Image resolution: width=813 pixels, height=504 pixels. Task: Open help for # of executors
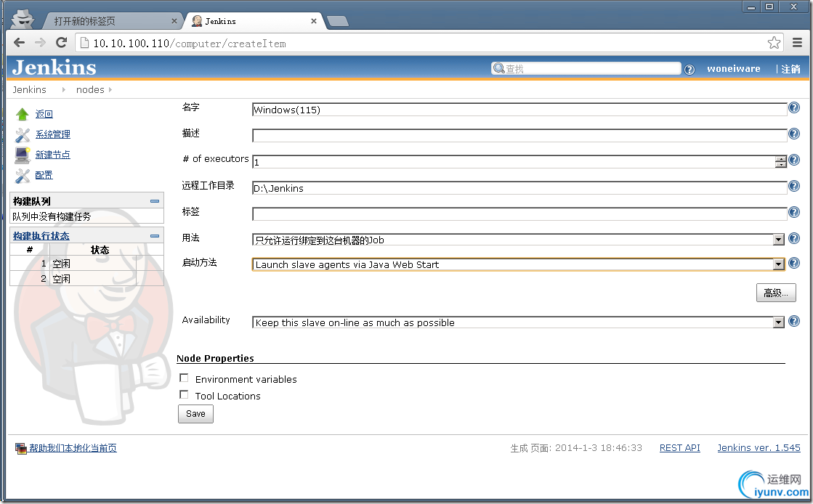[794, 160]
